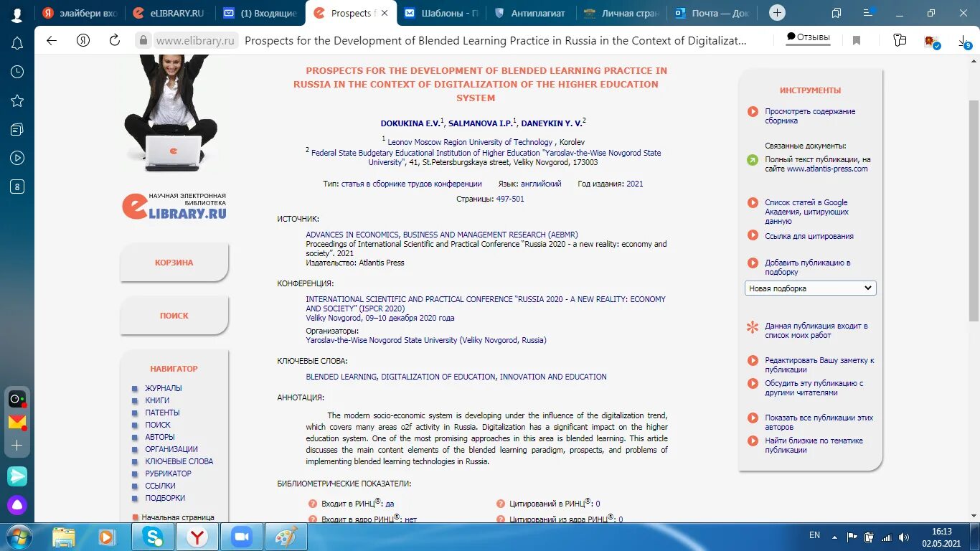Open the 'Новая подборка' dropdown
Screen dimensions: 980x551
(x=810, y=288)
